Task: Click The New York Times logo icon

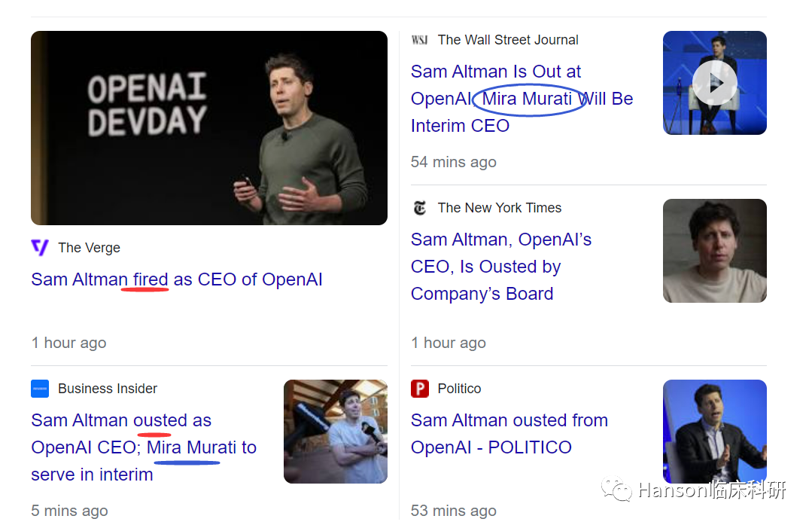Action: tap(420, 208)
